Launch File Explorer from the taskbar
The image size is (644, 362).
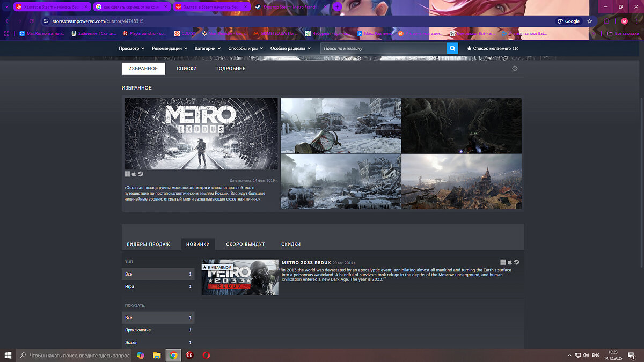(157, 355)
